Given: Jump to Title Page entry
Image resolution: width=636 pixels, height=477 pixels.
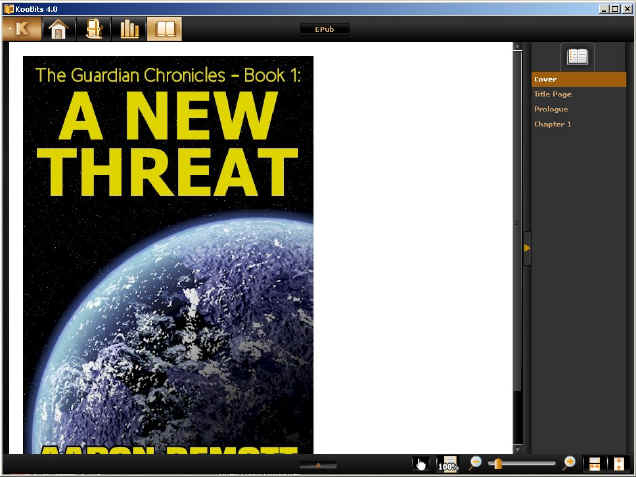Looking at the screenshot, I should click(553, 94).
